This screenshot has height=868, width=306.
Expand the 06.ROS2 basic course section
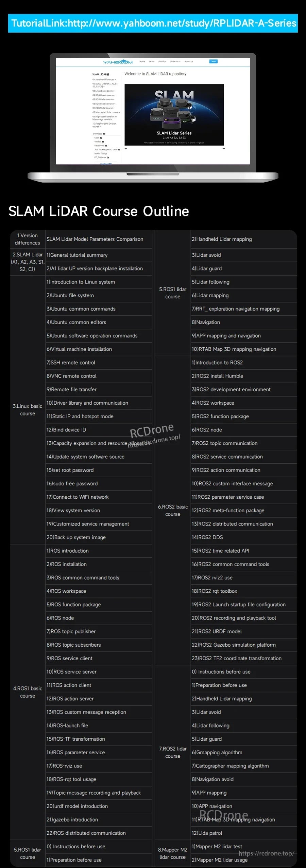[x=104, y=104]
